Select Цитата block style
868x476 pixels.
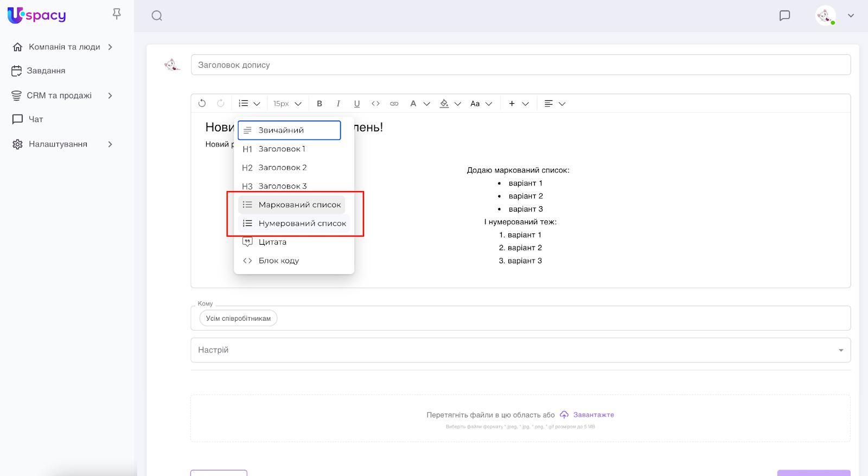coord(272,242)
